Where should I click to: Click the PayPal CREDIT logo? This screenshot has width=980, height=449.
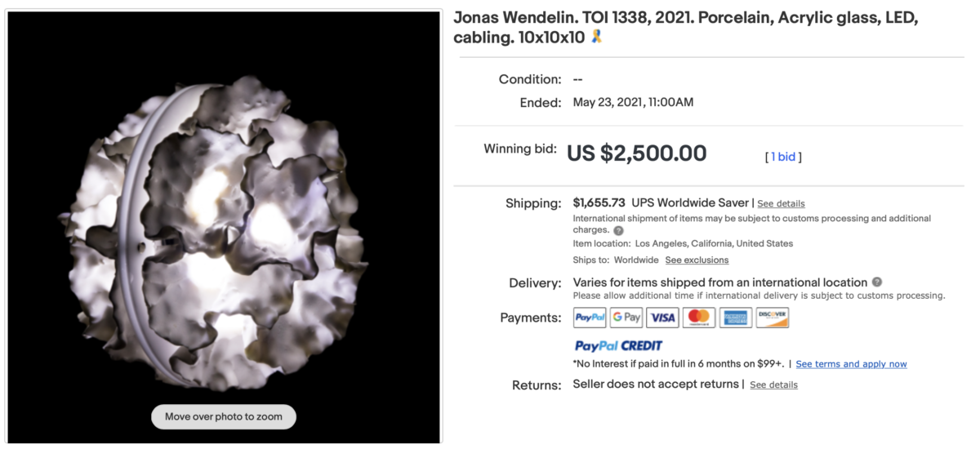618,345
